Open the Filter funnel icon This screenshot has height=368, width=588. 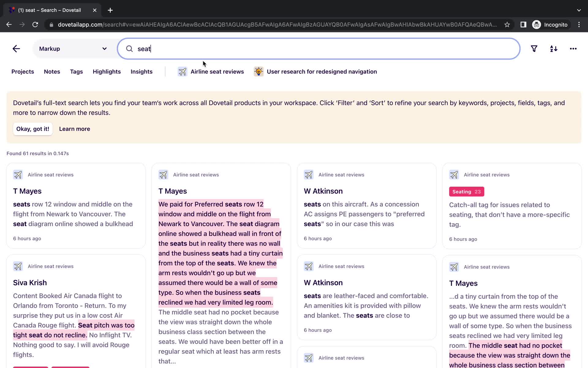pos(534,49)
